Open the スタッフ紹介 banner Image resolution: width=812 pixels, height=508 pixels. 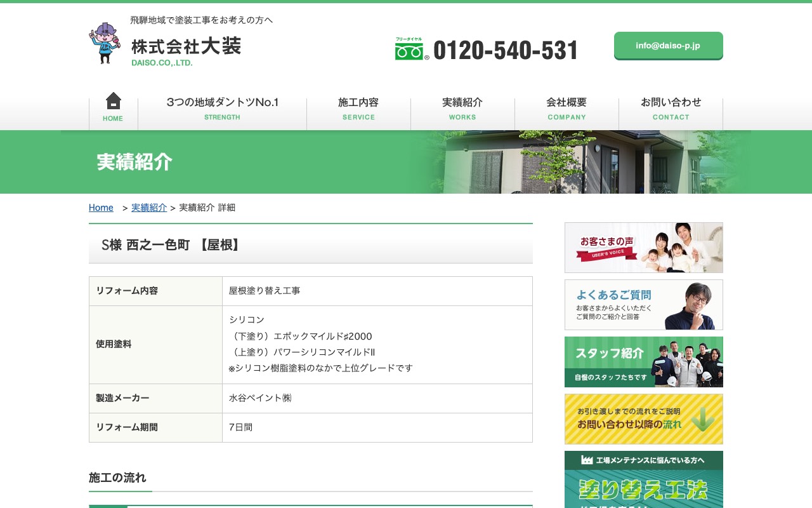[644, 362]
